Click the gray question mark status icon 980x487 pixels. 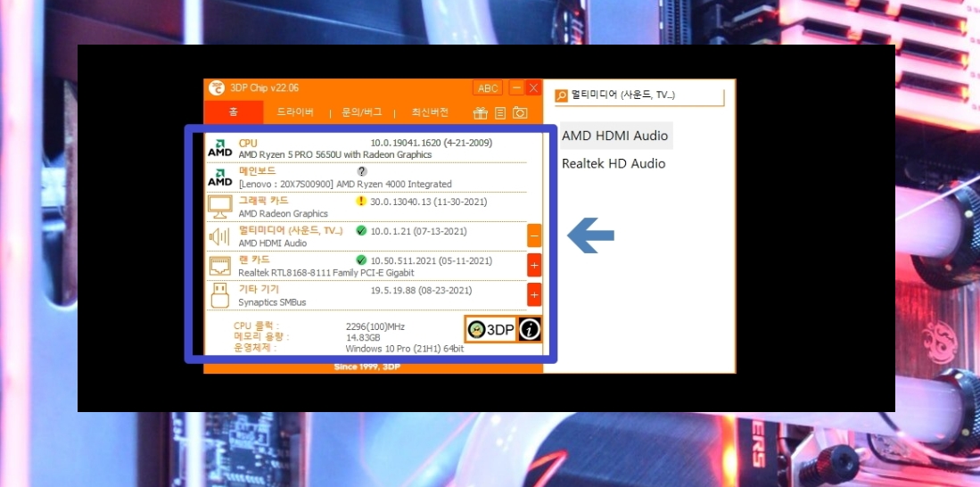tap(362, 171)
